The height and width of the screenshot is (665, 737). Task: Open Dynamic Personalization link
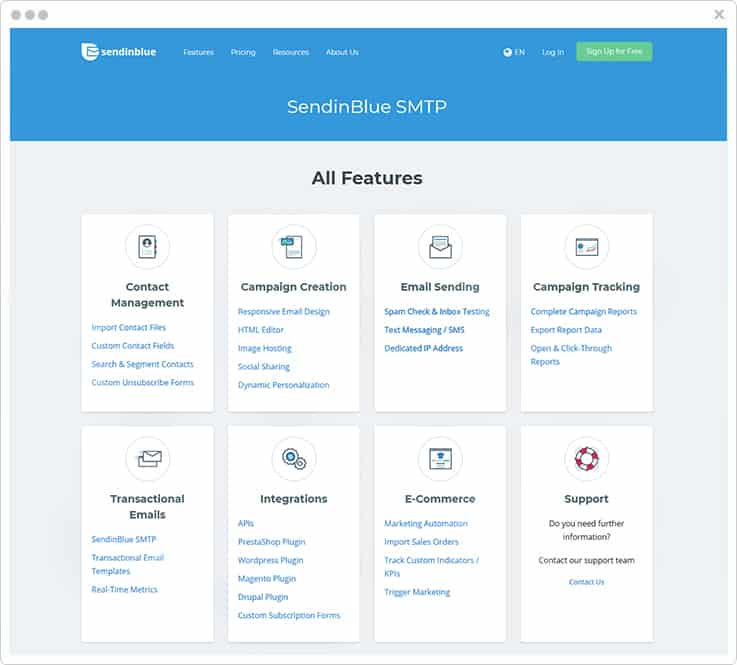pos(283,385)
